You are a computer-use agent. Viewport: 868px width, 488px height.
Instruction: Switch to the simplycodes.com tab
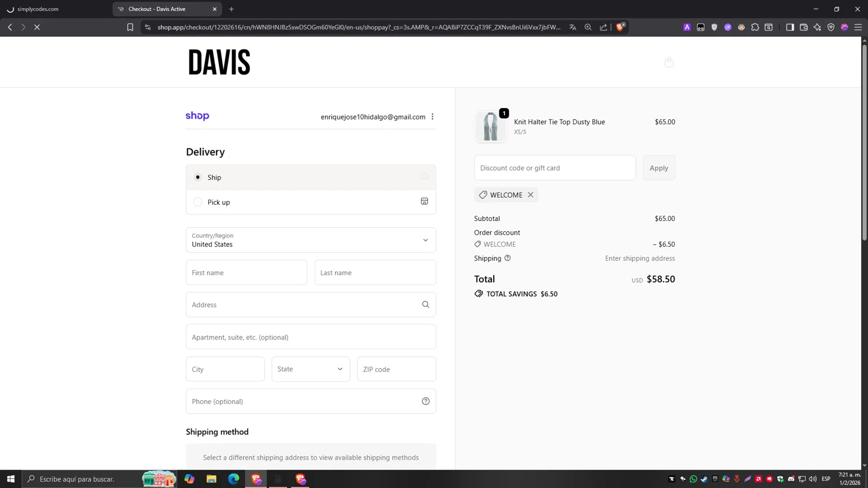coord(56,9)
